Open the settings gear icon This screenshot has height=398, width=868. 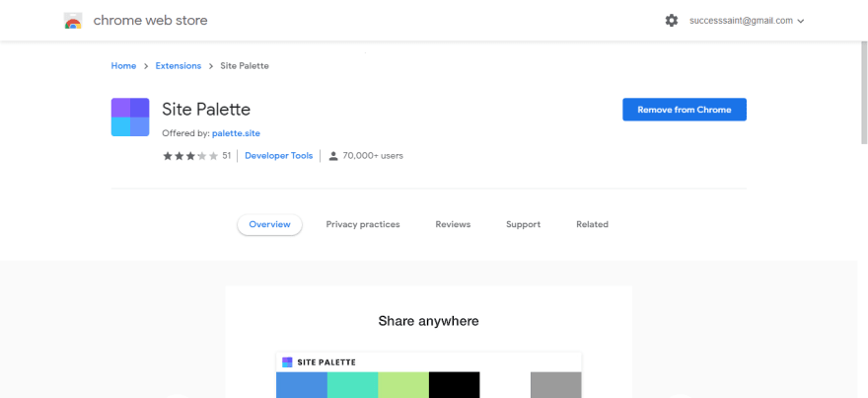click(x=672, y=21)
